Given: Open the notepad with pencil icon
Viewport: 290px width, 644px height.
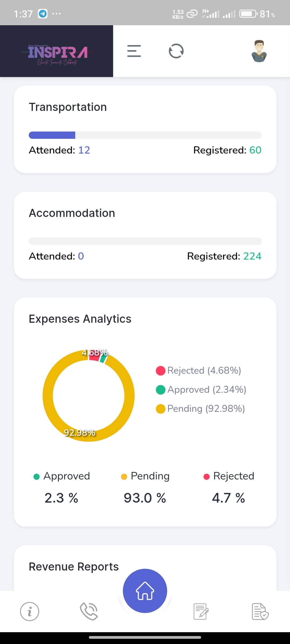Looking at the screenshot, I should point(201,612).
